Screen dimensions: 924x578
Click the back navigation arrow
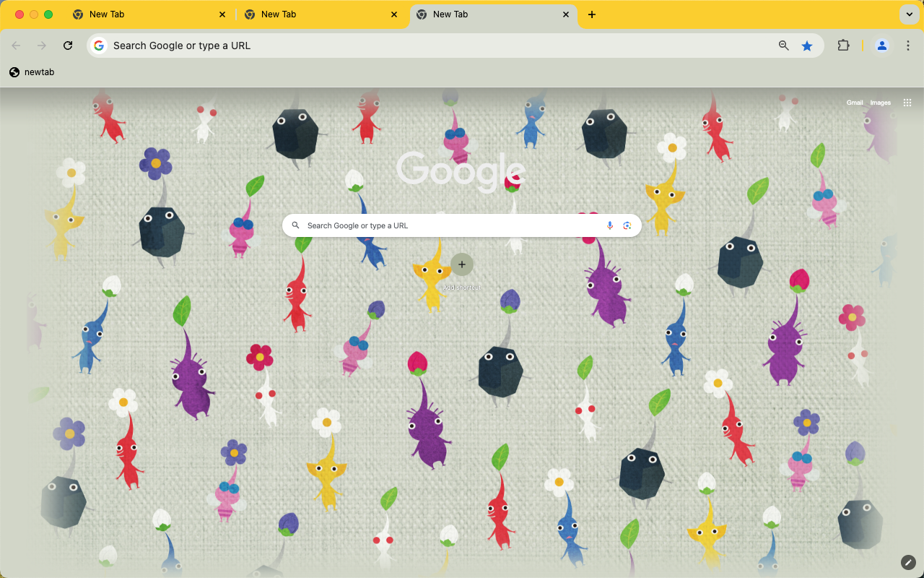pyautogui.click(x=16, y=46)
